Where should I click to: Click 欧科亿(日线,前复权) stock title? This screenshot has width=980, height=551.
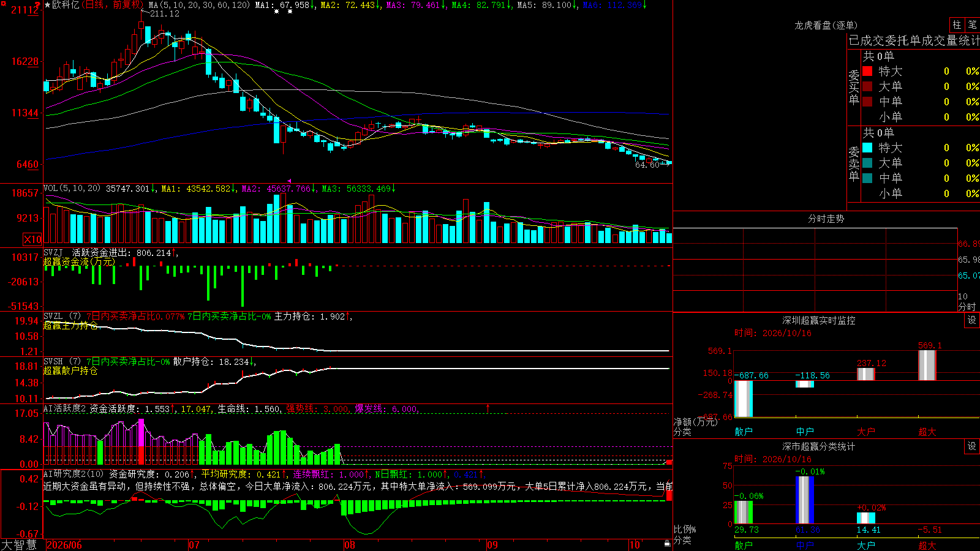(97, 5)
